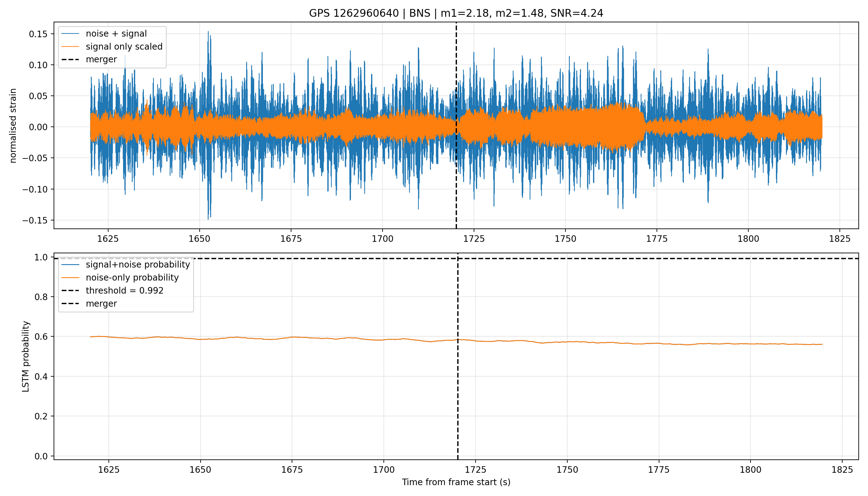Click the 'merger' label in bottom legend
The width and height of the screenshot is (868, 496).
101,303
